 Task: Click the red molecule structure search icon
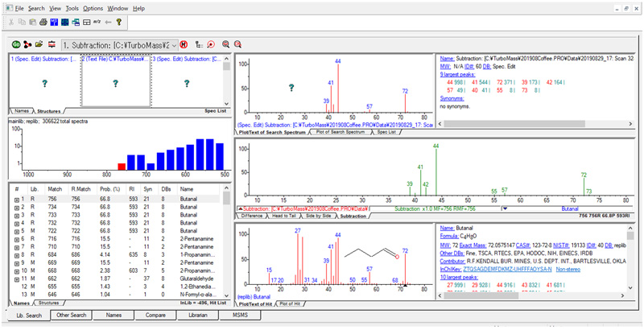point(27,44)
